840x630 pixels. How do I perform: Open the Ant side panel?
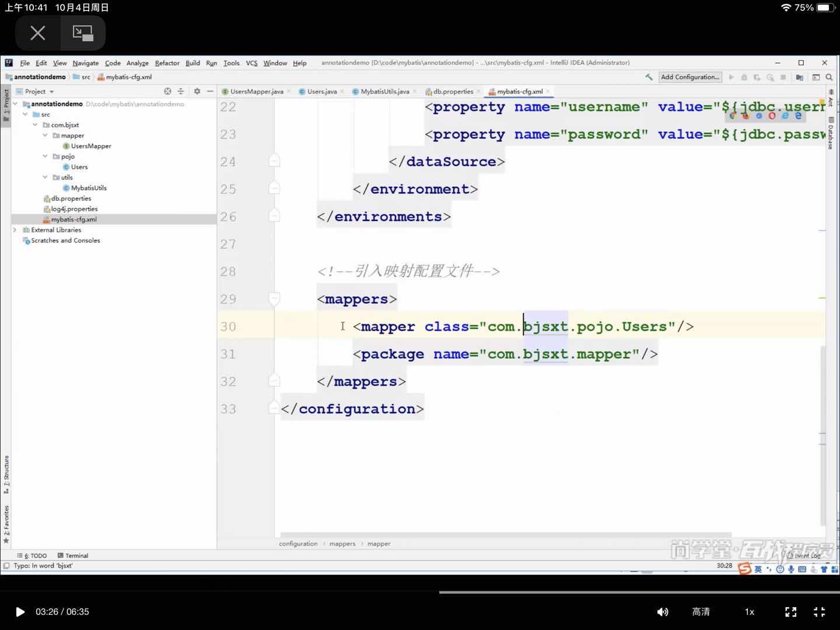[831, 98]
